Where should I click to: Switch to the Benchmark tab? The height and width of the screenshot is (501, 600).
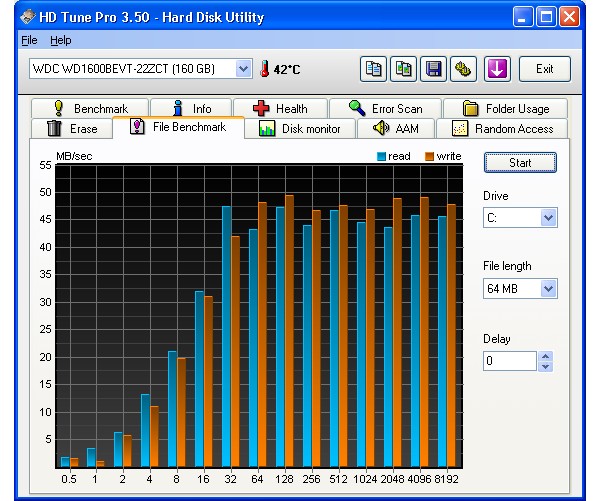click(90, 108)
